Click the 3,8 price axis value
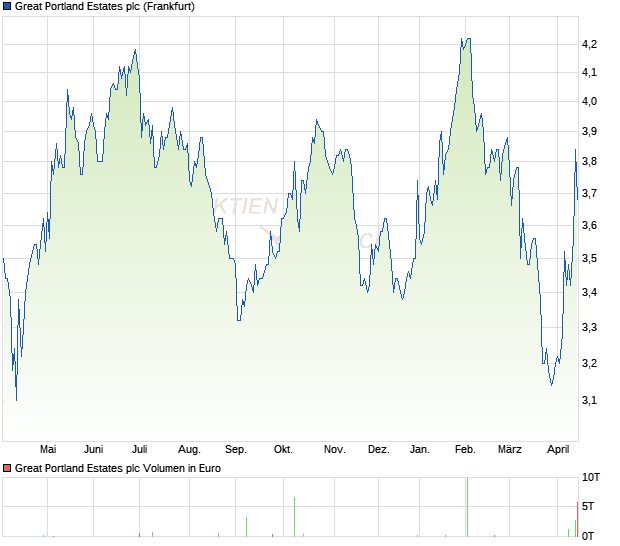This screenshot has height=546, width=620. [589, 161]
